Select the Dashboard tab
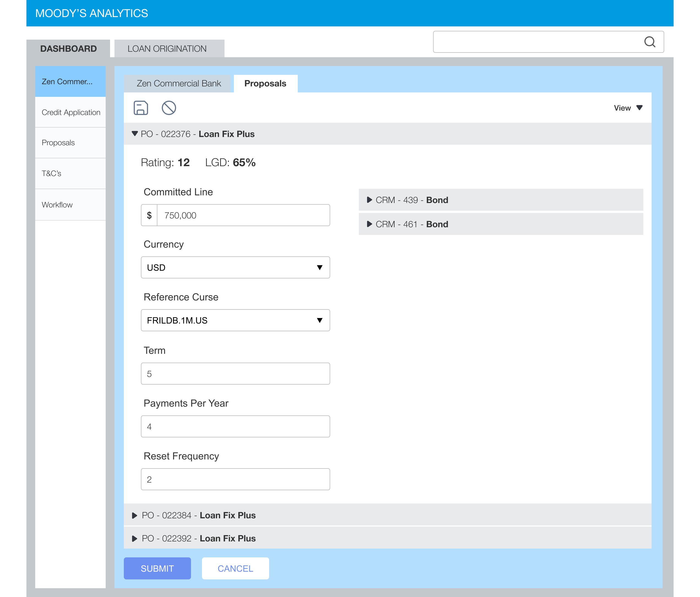Screen dimensions: 700x597 point(68,49)
